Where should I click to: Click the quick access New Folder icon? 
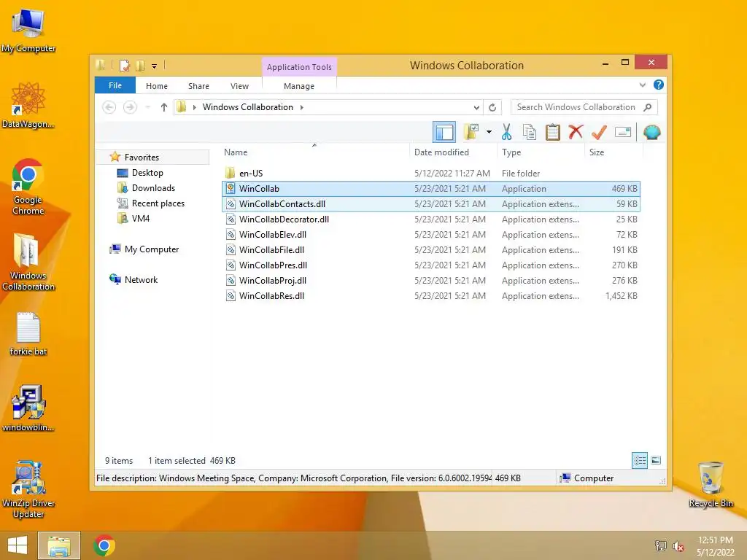tap(141, 66)
